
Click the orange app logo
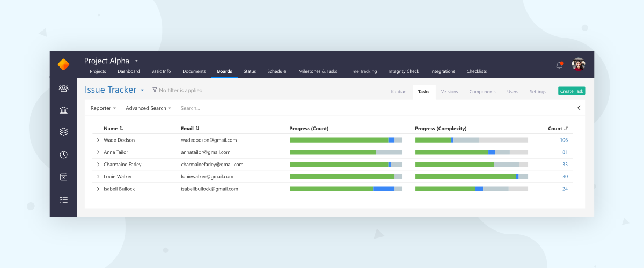click(x=63, y=65)
